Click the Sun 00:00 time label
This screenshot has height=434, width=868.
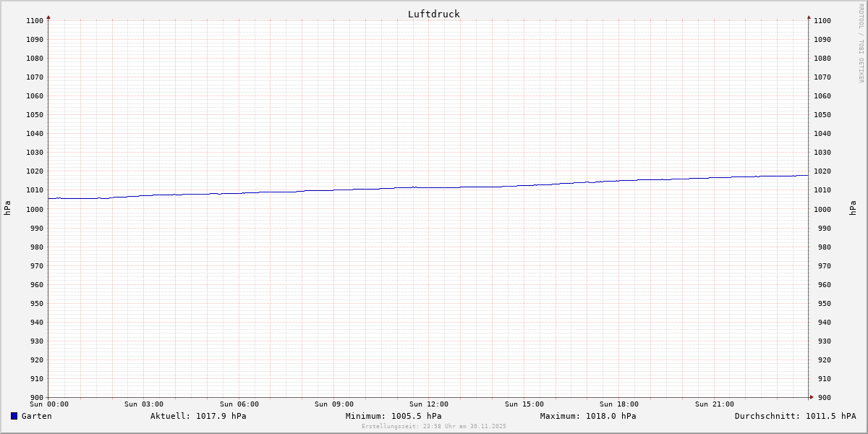(49, 404)
